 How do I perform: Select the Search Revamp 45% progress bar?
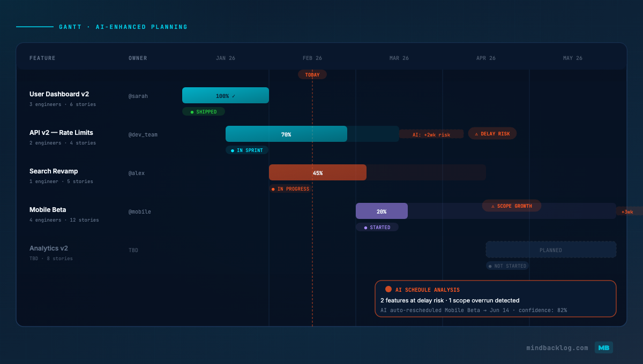click(318, 172)
